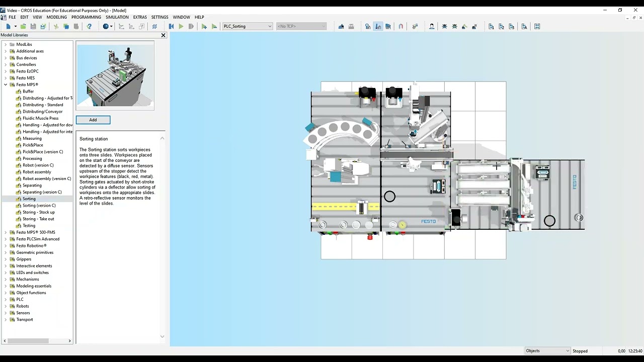Image resolution: width=644 pixels, height=362 pixels.
Task: Select Distributing - Standard item
Action: 43,105
